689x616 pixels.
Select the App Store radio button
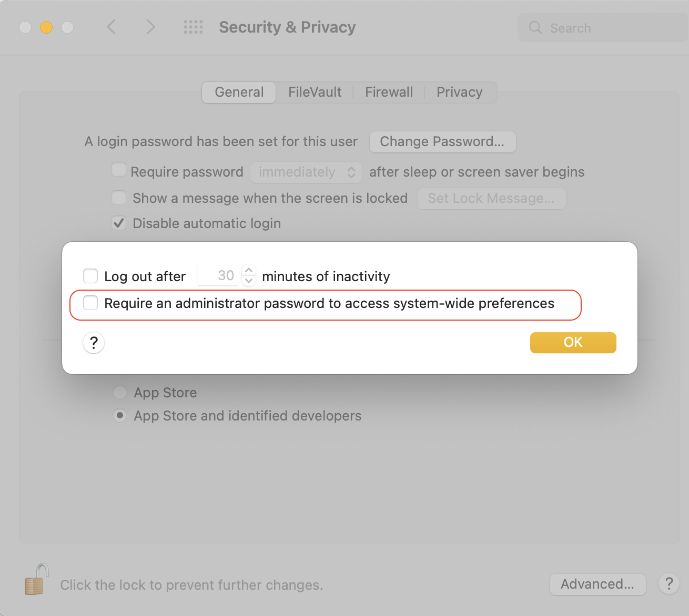point(120,393)
